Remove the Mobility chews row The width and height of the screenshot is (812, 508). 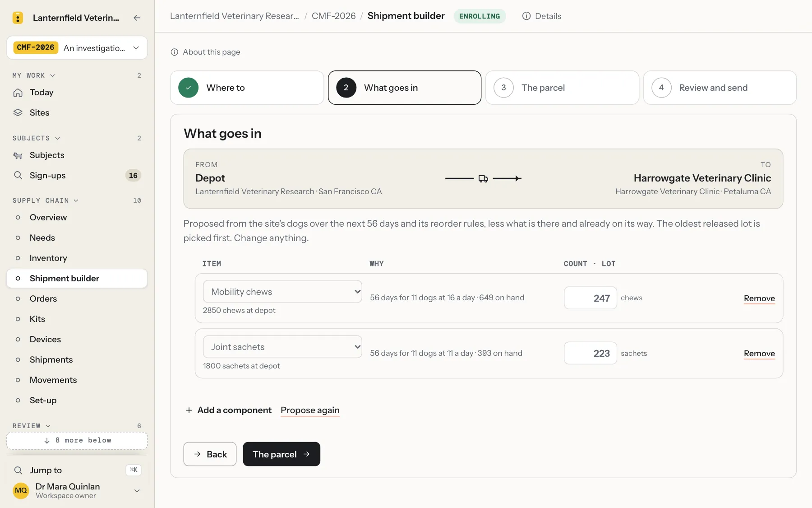(759, 298)
